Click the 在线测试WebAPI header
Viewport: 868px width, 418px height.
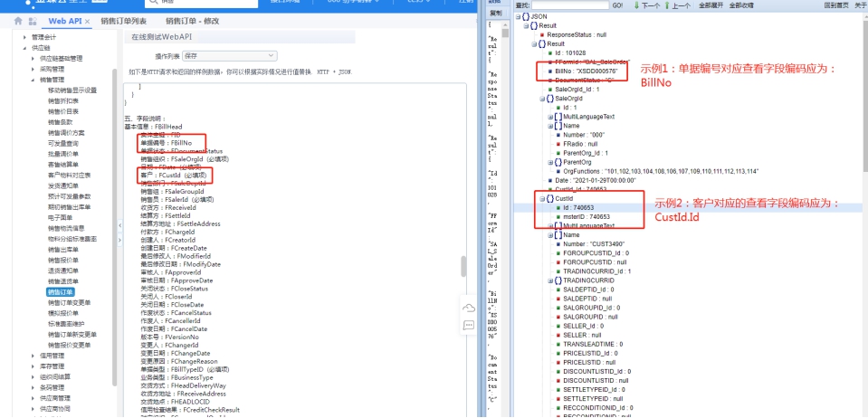pos(162,37)
